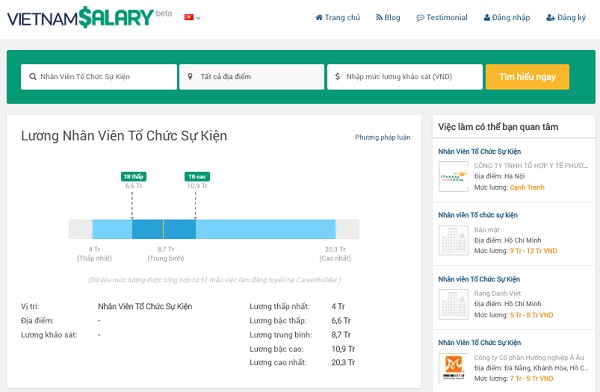Click the TB cao marker on chart

(197, 176)
